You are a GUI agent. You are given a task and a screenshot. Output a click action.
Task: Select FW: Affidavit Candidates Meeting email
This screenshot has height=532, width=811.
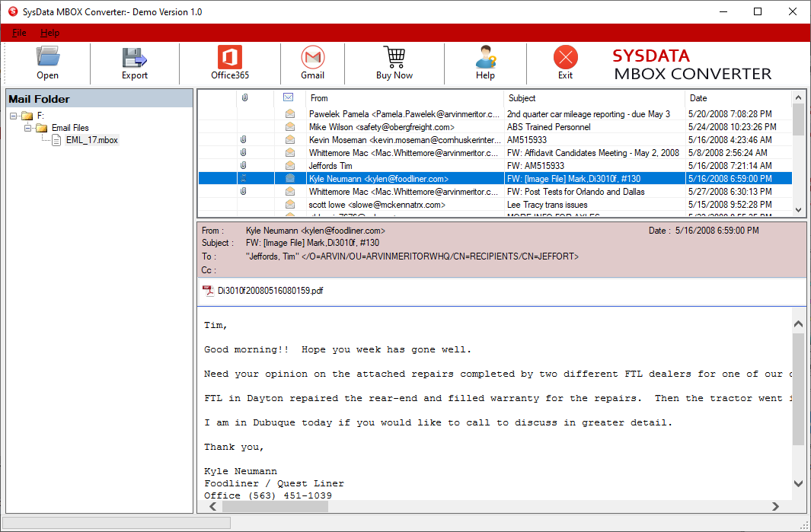495,152
